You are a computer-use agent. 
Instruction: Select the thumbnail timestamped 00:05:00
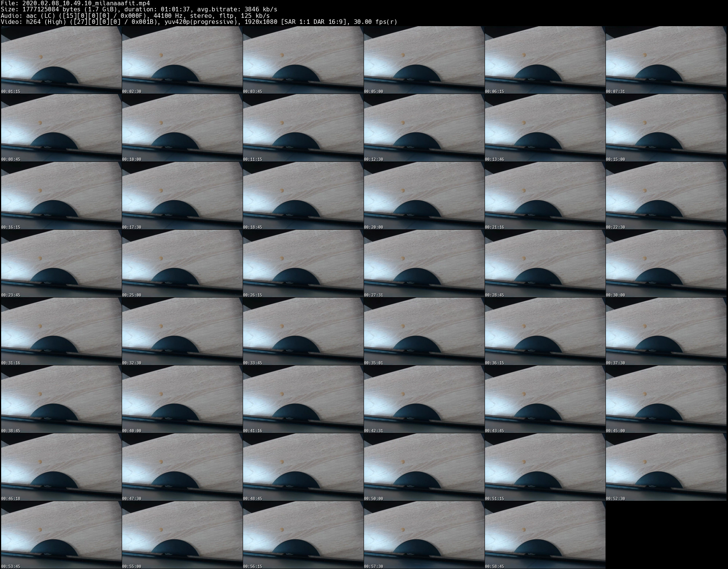[x=424, y=60]
